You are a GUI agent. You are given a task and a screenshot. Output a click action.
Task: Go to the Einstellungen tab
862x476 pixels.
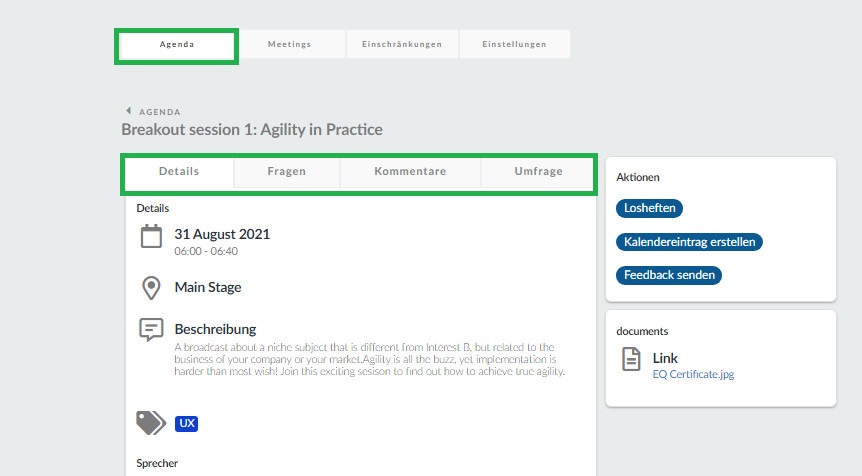[x=515, y=45]
